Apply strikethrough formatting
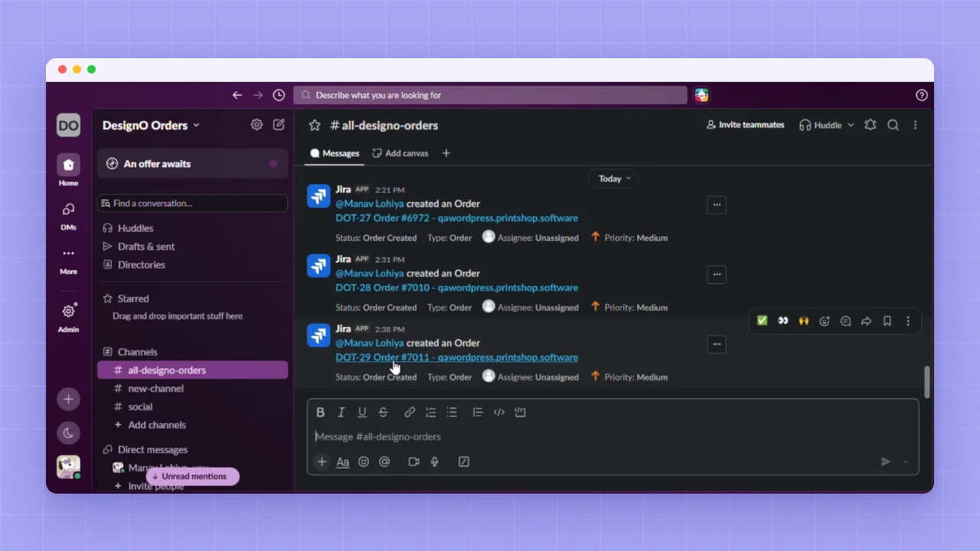The height and width of the screenshot is (551, 980). pyautogui.click(x=383, y=412)
